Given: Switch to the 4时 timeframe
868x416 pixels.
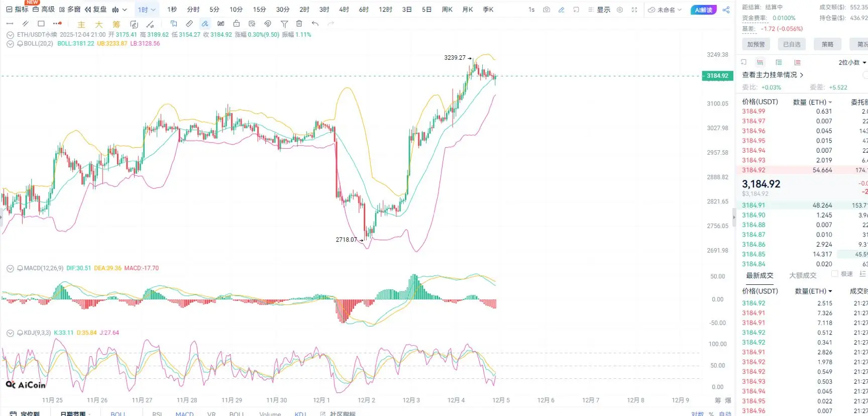Looking at the screenshot, I should tap(344, 10).
